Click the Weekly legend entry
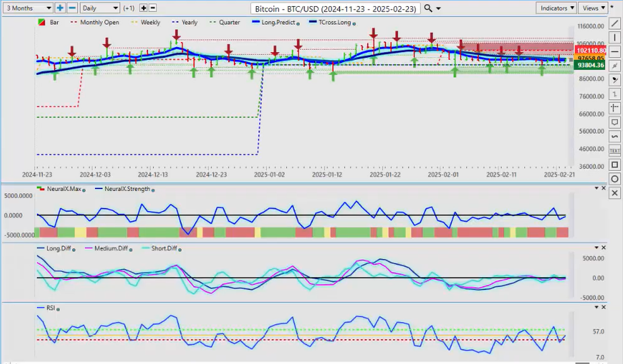 click(x=145, y=22)
